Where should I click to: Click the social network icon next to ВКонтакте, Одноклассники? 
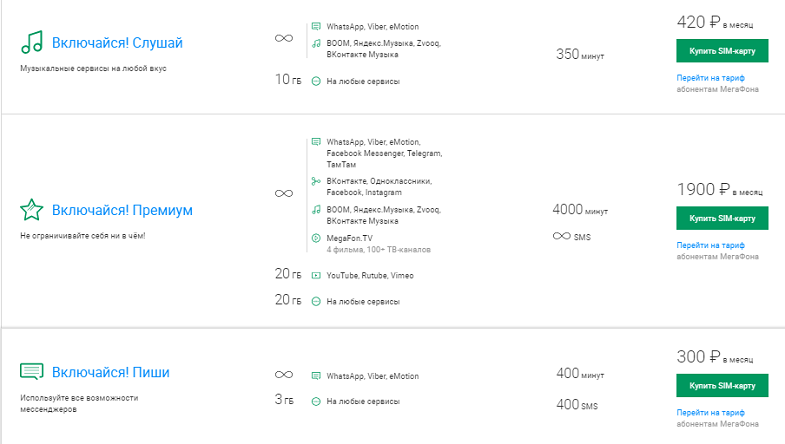pos(316,181)
